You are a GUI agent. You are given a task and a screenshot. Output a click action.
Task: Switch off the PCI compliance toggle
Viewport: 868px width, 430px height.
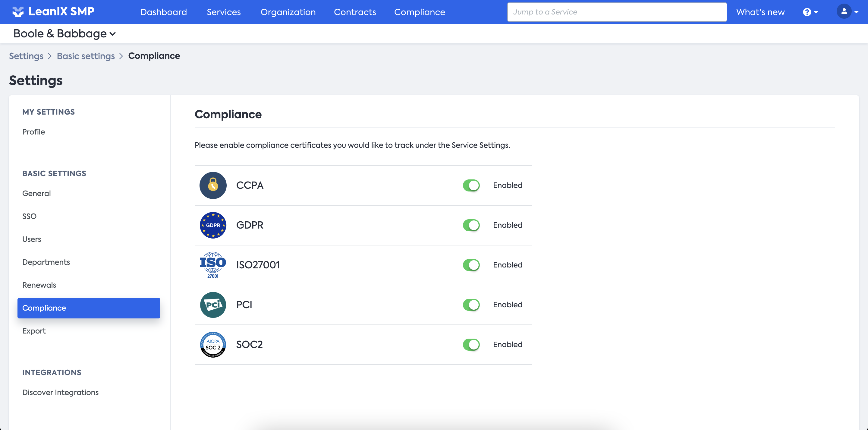(x=471, y=305)
